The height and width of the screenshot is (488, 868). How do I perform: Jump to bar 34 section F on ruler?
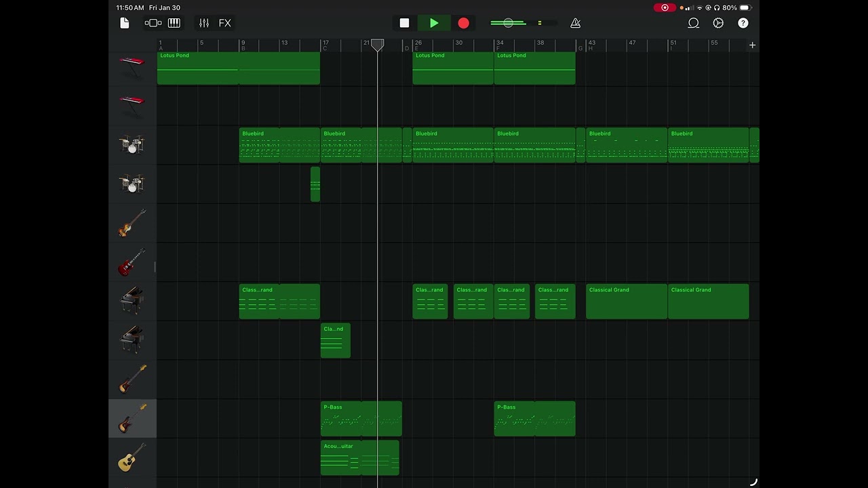[x=499, y=45]
